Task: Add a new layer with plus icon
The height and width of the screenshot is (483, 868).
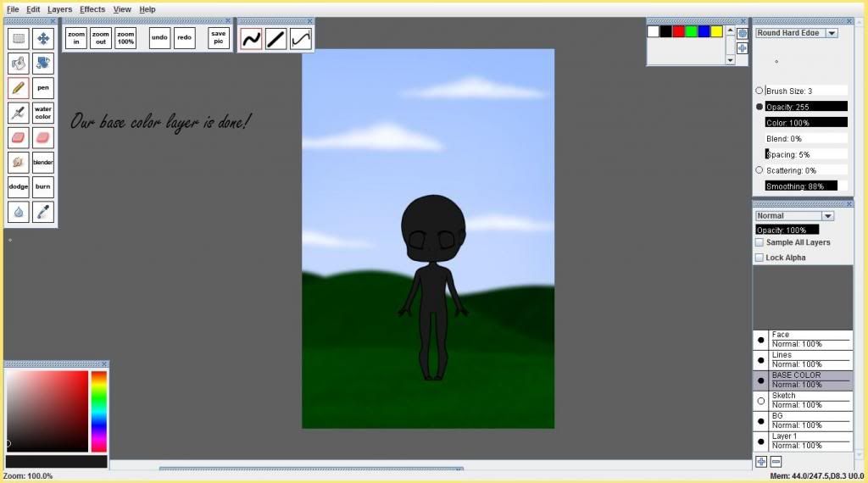Action: 761,462
